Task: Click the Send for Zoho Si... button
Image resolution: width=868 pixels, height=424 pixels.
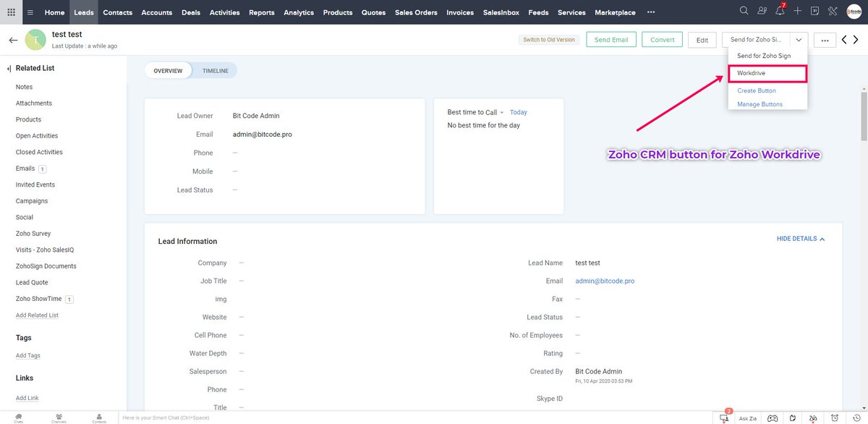Action: pos(756,40)
